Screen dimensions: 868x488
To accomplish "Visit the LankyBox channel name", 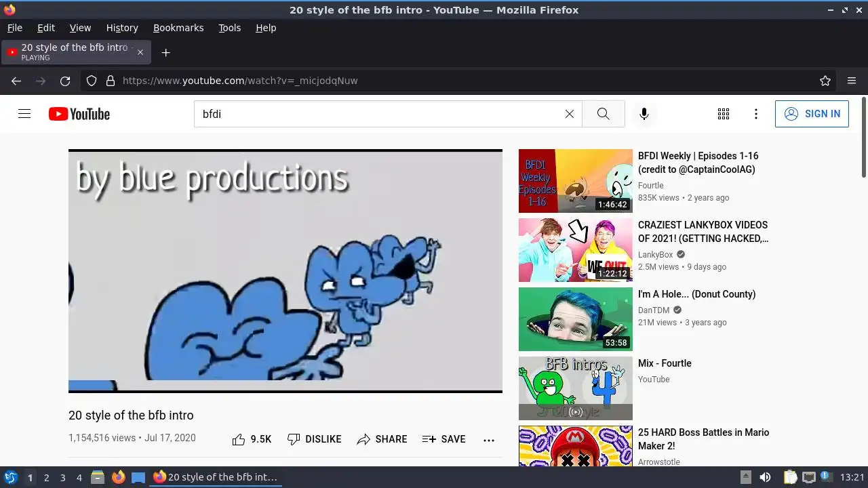I will [656, 255].
